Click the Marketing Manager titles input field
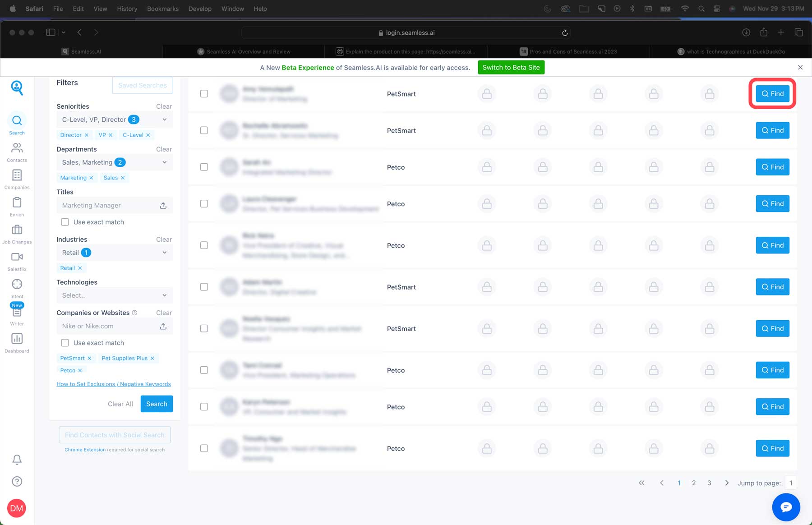The width and height of the screenshot is (812, 525). 107,205
